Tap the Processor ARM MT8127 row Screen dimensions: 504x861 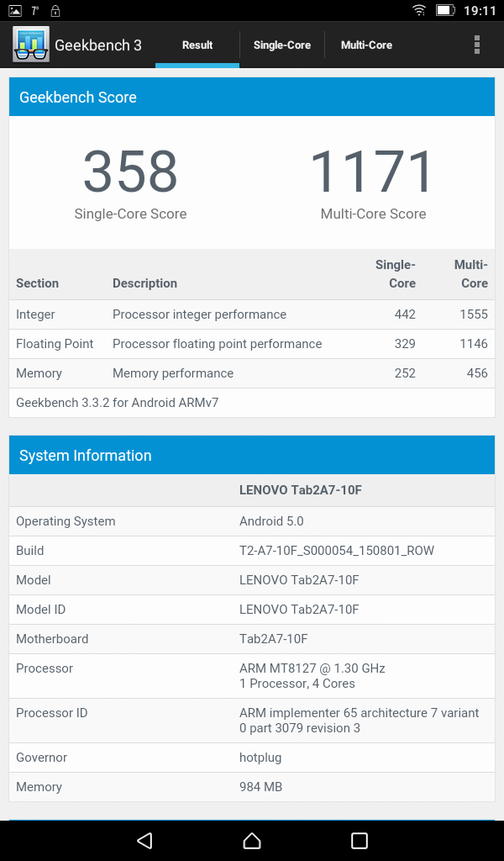click(x=252, y=676)
